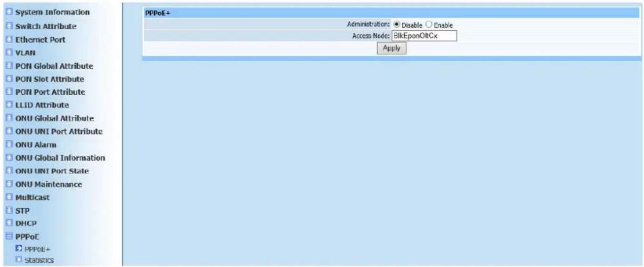Viewport: 644px width, 267px height.
Task: Click the Administration field label
Action: pos(369,25)
